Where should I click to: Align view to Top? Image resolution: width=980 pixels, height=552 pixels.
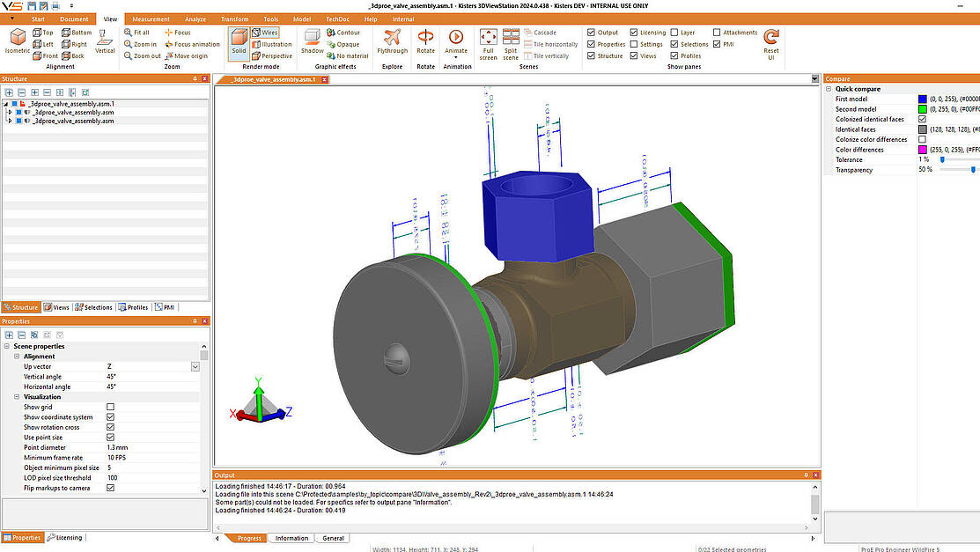click(43, 33)
